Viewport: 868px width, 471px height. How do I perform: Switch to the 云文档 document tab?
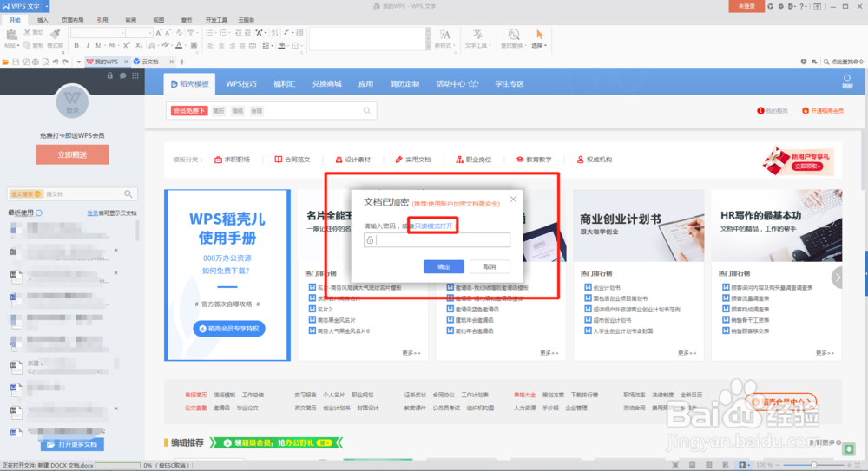[x=151, y=62]
